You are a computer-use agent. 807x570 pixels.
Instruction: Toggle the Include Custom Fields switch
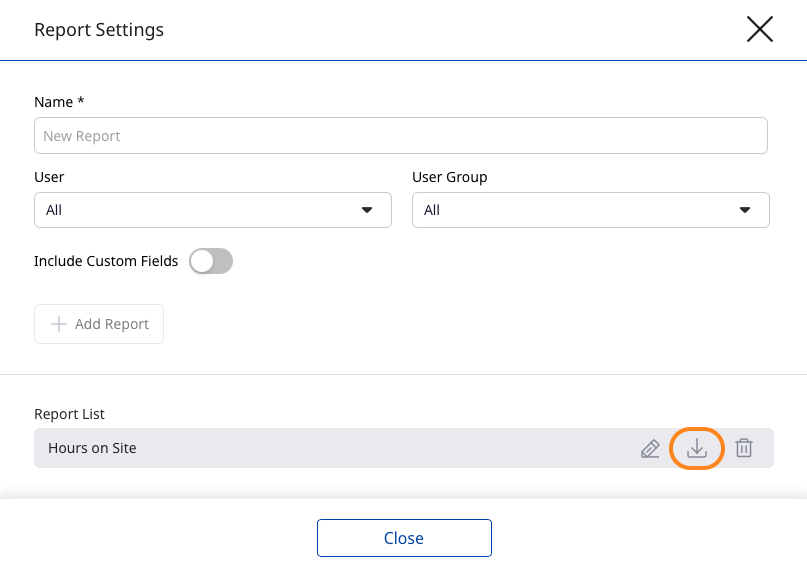[x=211, y=261]
